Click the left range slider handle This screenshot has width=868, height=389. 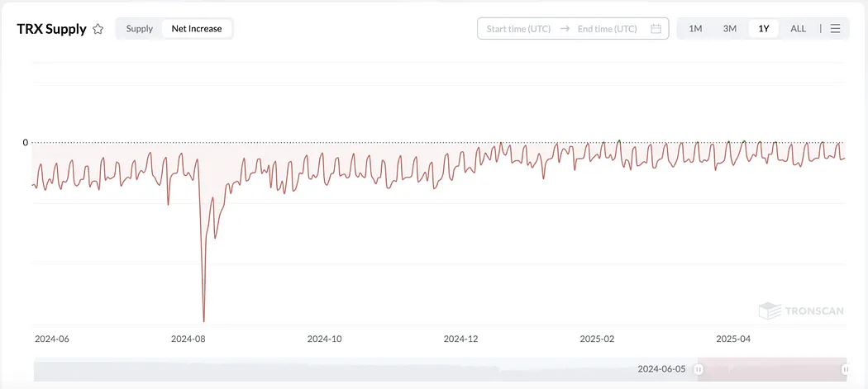pos(699,369)
